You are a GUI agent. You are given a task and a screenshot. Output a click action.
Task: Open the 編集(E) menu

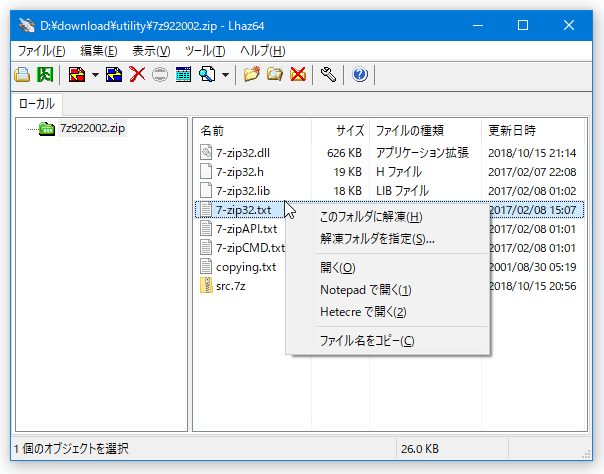click(99, 51)
